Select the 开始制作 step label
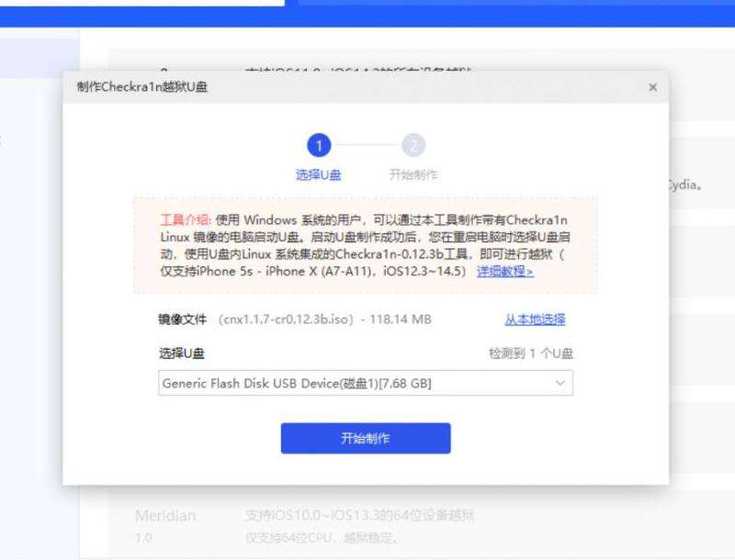Viewport: 735px width, 560px height. coord(413,174)
